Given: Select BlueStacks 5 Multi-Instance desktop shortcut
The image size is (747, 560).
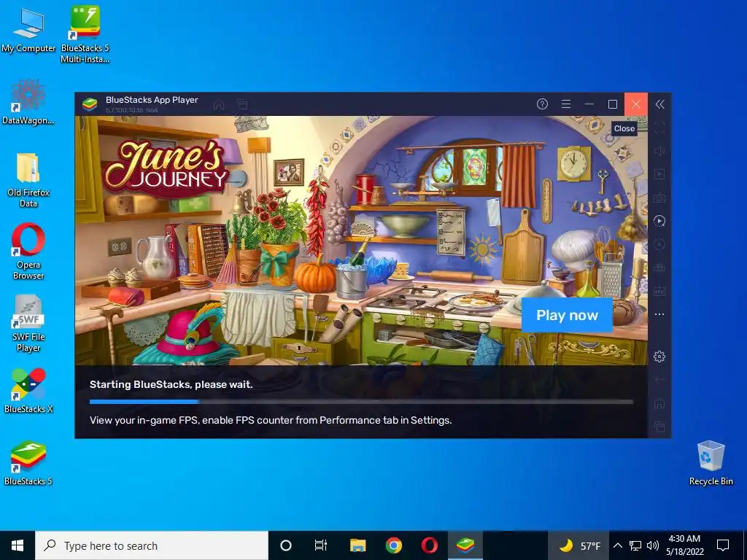Looking at the screenshot, I should coord(85,34).
